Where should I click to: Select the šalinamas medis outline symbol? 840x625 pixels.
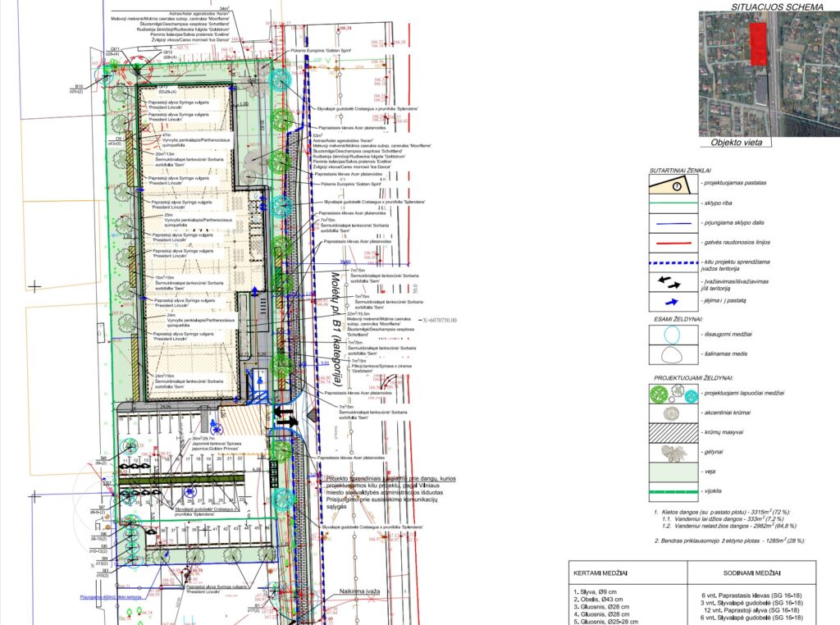(x=673, y=357)
